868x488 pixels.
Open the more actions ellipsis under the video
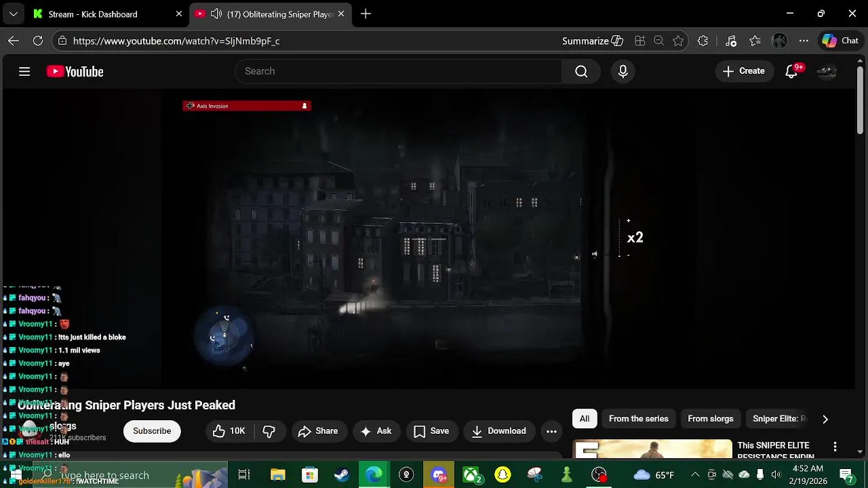click(x=551, y=431)
